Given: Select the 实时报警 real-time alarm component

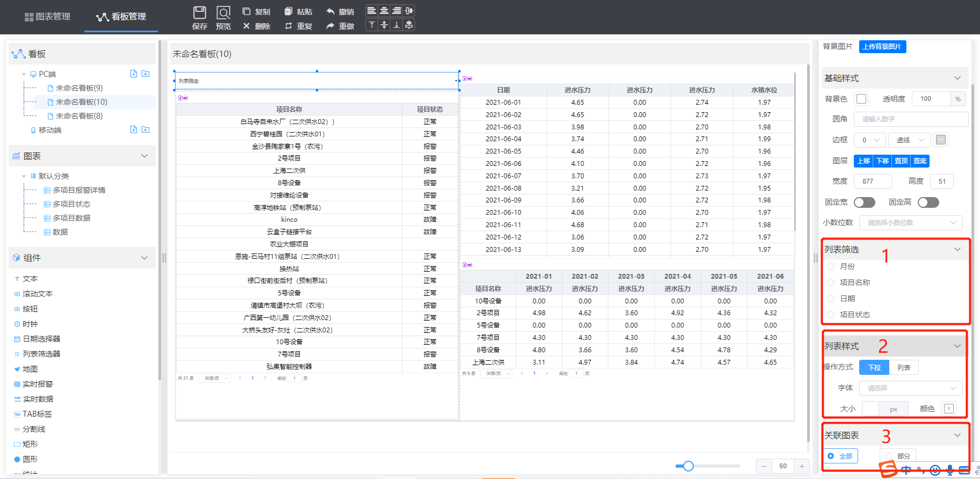Looking at the screenshot, I should [x=33, y=384].
